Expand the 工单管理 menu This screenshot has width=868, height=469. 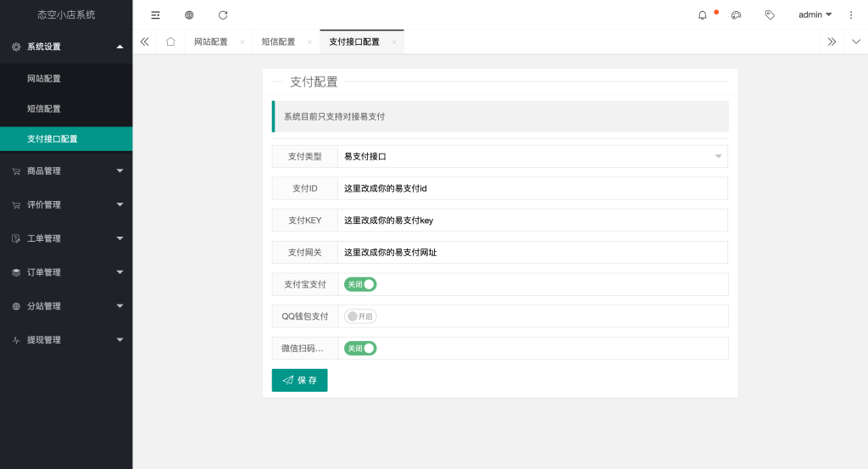pyautogui.click(x=66, y=238)
